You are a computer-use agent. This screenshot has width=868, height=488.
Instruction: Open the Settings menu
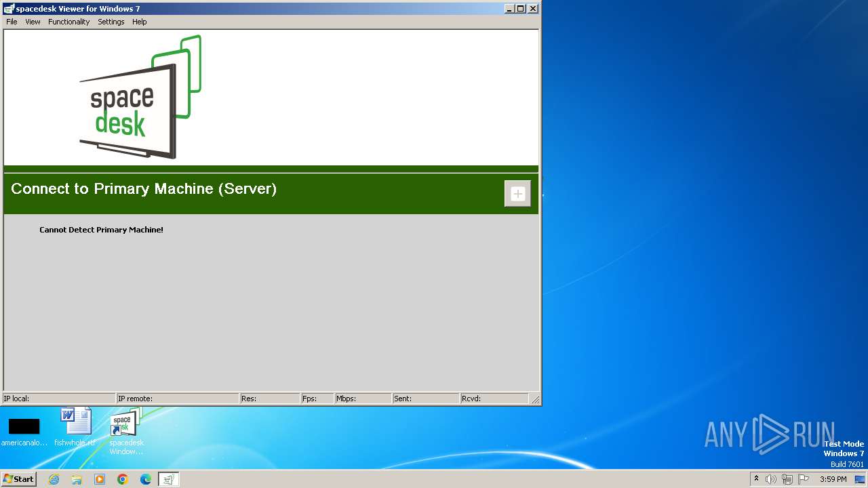111,22
